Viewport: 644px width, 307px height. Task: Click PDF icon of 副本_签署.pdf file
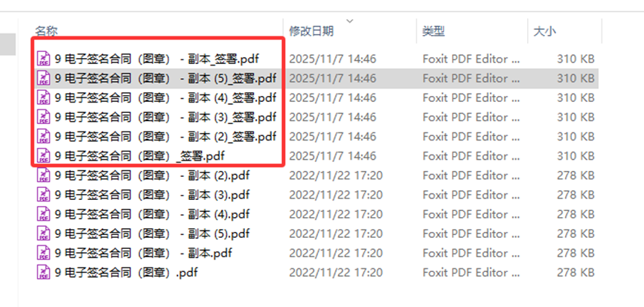[x=44, y=59]
